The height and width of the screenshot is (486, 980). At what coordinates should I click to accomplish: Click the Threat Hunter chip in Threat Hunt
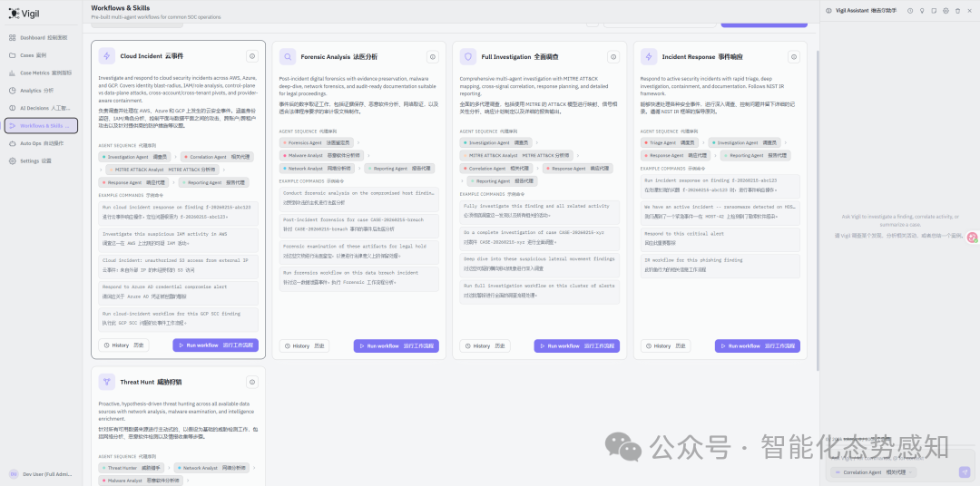click(x=133, y=468)
